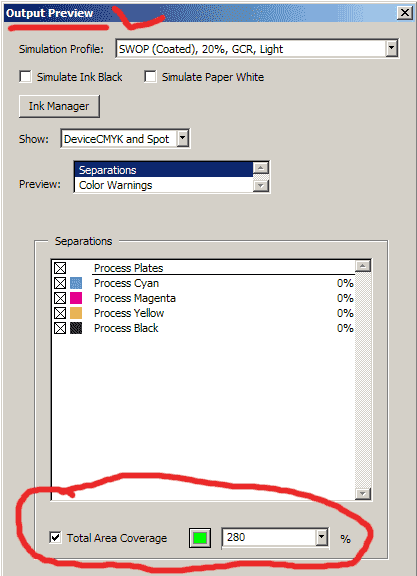The width and height of the screenshot is (417, 576).
Task: Open the Show DeviceCMYK and Spot dropdown
Action: click(183, 138)
